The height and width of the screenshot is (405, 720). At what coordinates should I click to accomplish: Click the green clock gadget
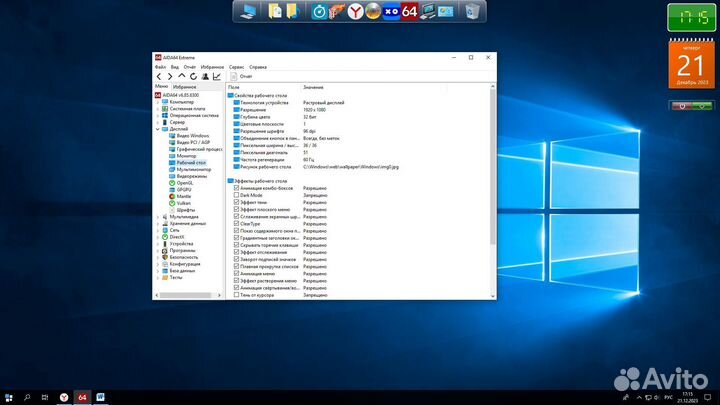[692, 17]
